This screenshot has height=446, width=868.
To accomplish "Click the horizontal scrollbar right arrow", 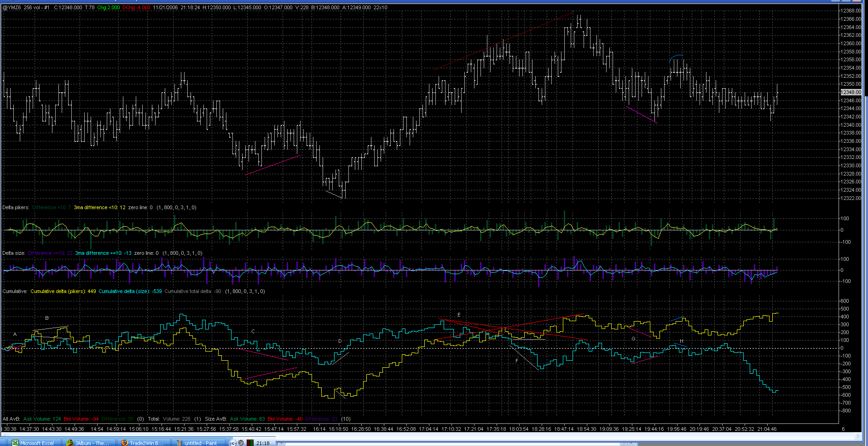I will [x=857, y=435].
